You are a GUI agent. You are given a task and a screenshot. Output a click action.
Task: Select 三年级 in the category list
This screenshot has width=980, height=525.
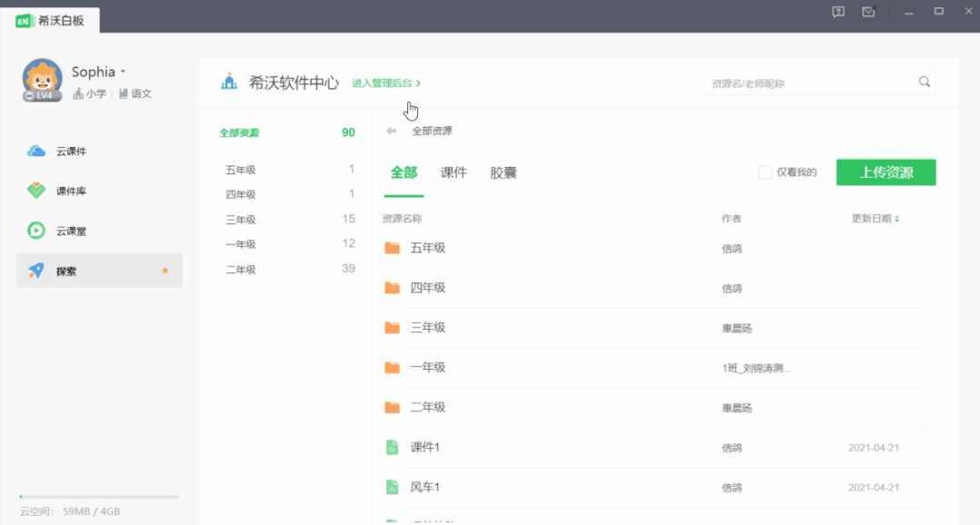(x=241, y=219)
